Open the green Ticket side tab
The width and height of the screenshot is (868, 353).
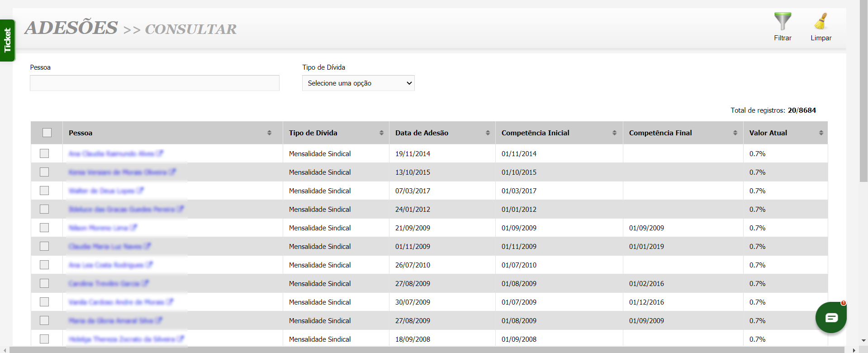pos(7,40)
